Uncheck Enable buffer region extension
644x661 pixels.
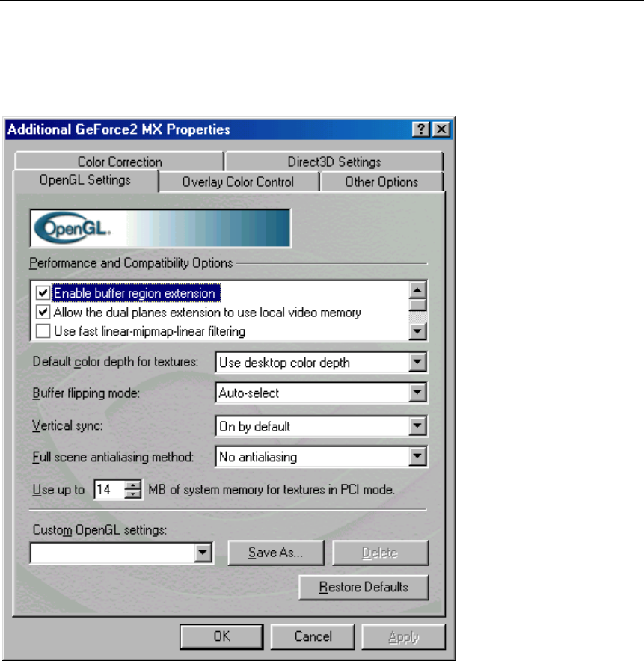tap(43, 292)
